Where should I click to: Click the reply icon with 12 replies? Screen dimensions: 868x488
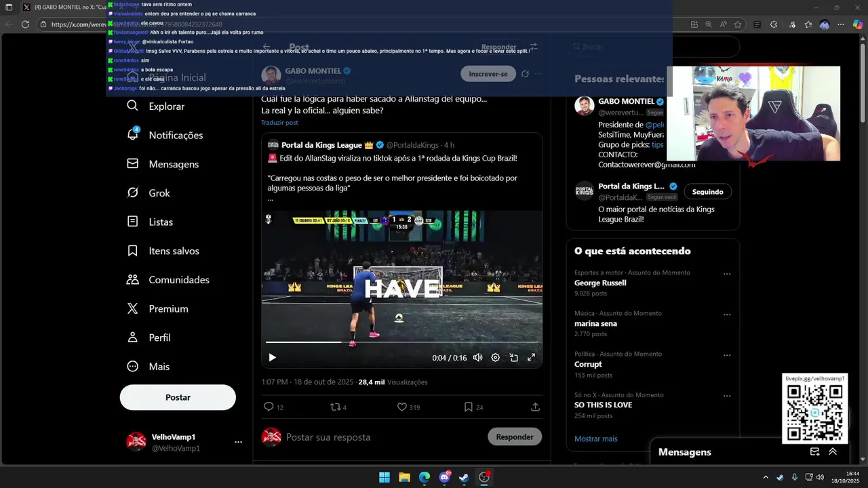click(269, 407)
